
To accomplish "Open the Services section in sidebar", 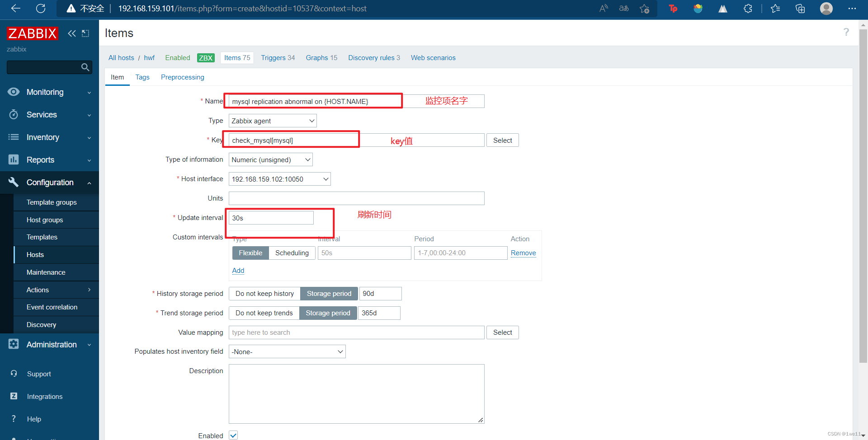I will pos(42,114).
